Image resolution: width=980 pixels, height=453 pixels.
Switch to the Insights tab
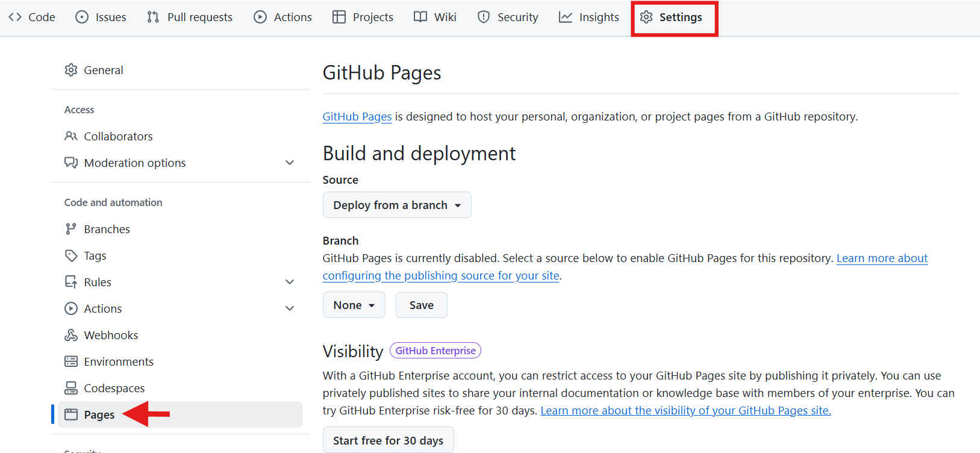[589, 17]
